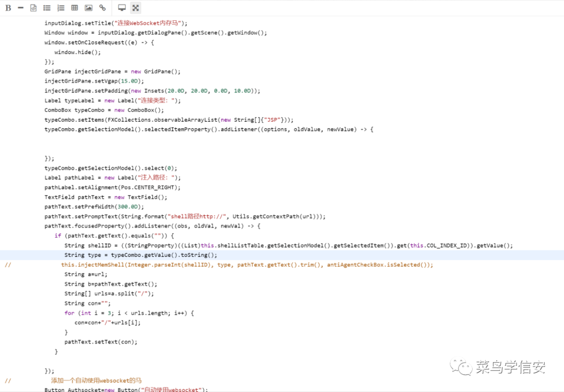Viewport: 564px width, 392px height.
Task: Click the WeChat logo watermark
Action: coord(461,367)
